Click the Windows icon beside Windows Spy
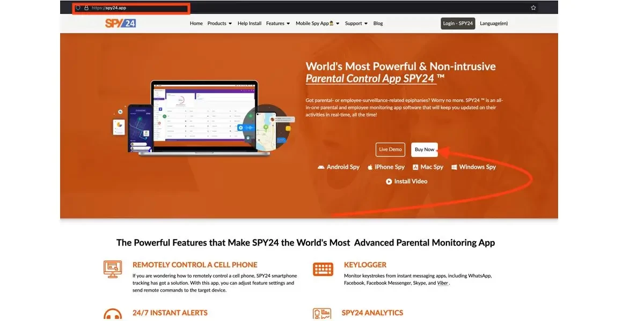Image resolution: width=644 pixels, height=321 pixels. [x=454, y=167]
